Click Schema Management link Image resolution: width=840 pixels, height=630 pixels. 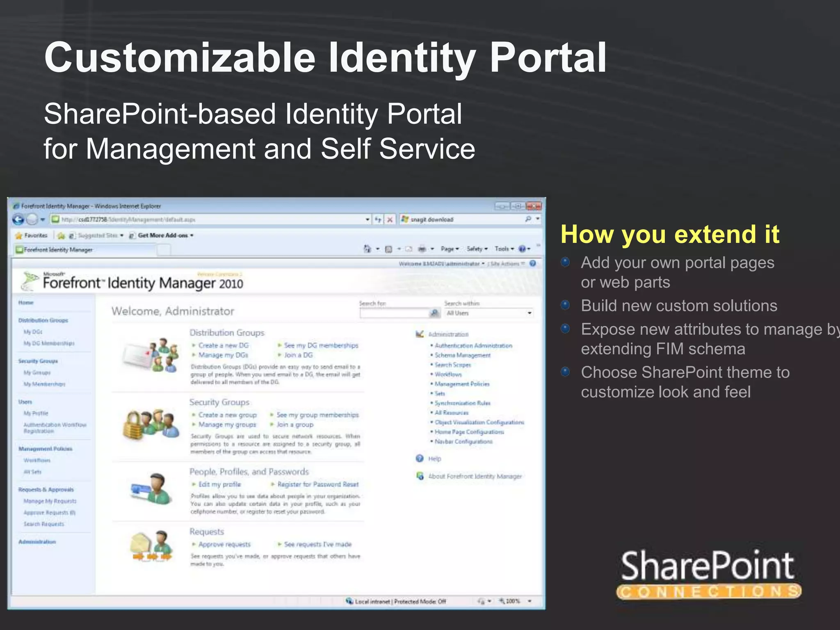pyautogui.click(x=463, y=355)
